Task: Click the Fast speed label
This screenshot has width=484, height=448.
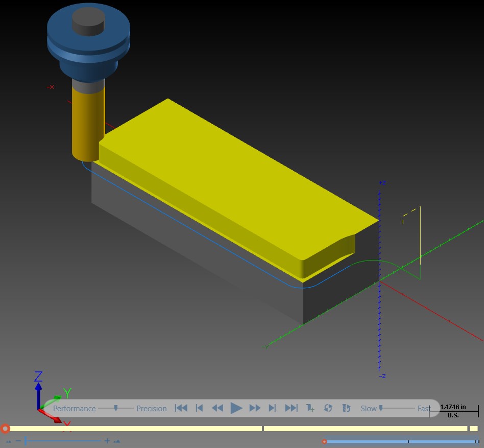Action: pyautogui.click(x=424, y=409)
